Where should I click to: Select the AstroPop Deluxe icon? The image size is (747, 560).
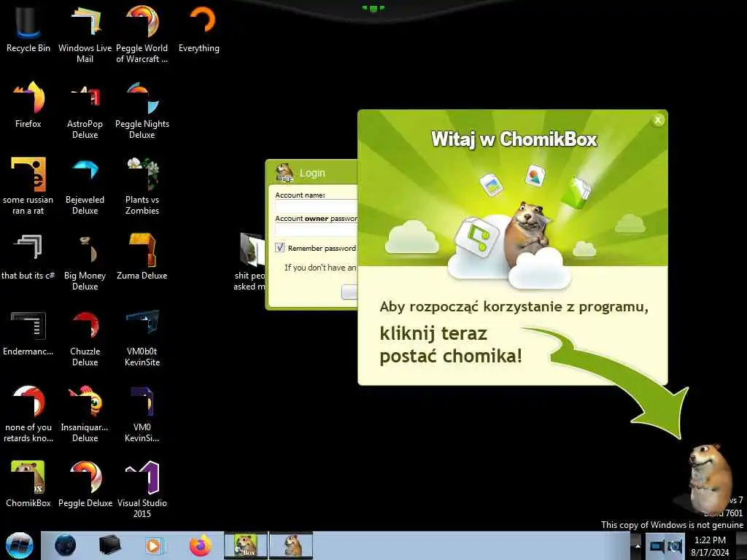(x=85, y=110)
